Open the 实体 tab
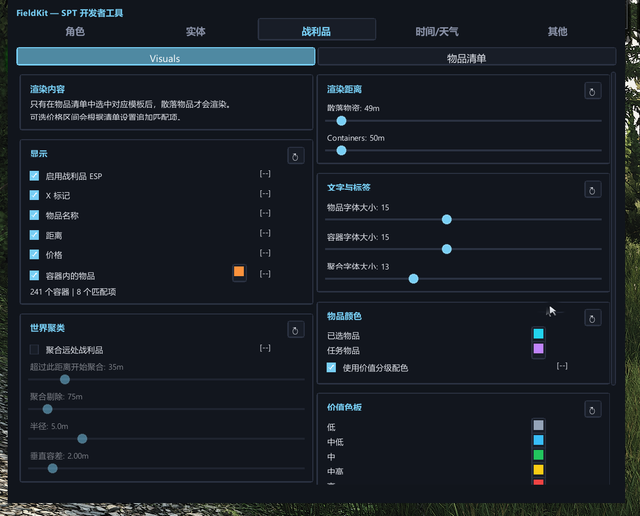Screen dimensions: 640x516 (x=196, y=31)
